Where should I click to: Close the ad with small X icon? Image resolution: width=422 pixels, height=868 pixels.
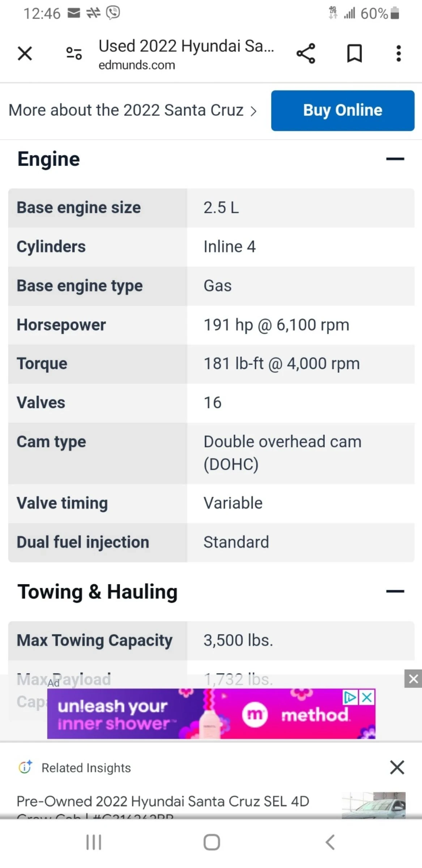tap(367, 697)
